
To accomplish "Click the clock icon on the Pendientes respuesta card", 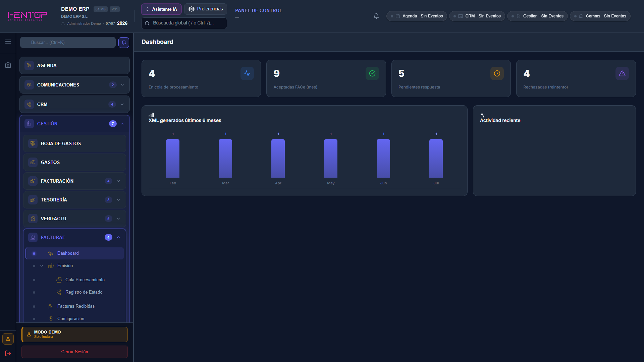I will [x=497, y=73].
